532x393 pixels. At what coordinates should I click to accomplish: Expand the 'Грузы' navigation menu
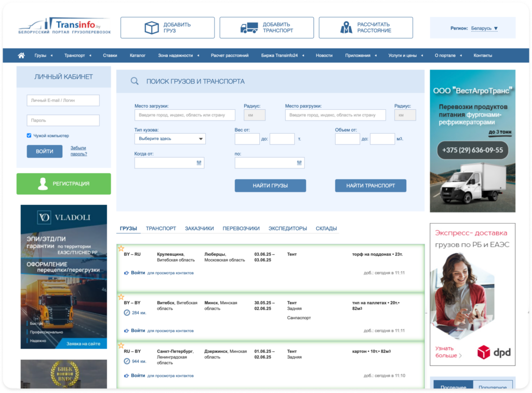point(42,56)
